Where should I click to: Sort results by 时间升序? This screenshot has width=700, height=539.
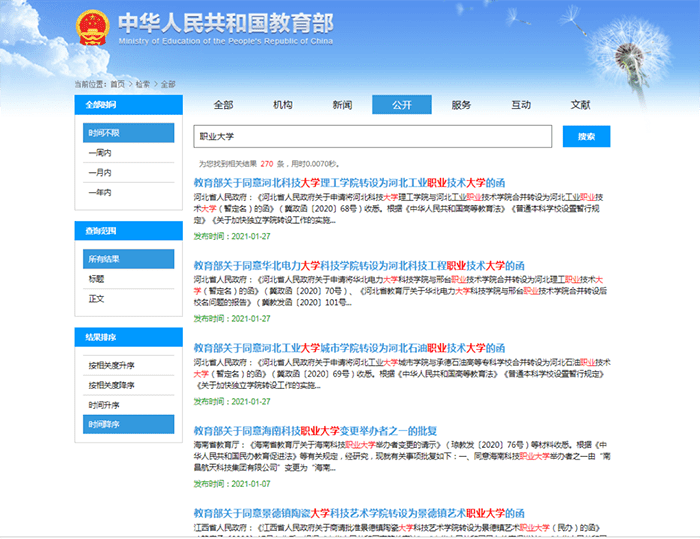pyautogui.click(x=104, y=405)
